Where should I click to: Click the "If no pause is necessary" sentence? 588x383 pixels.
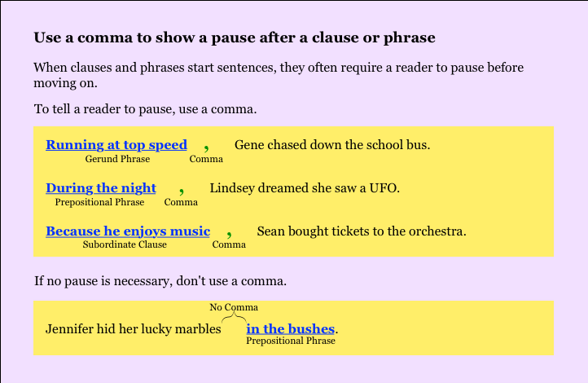pos(160,282)
